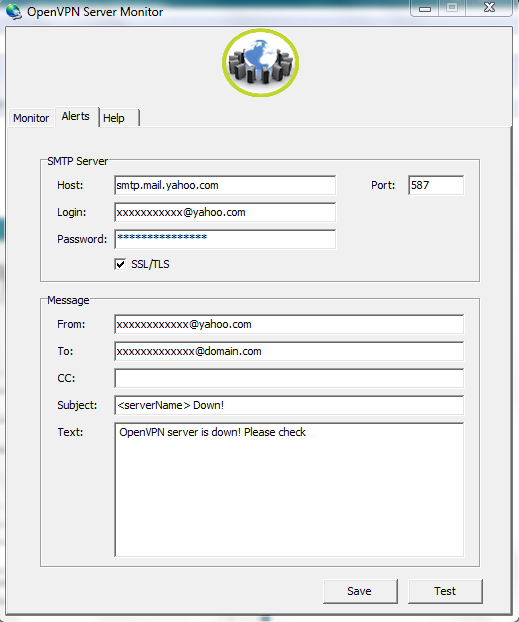Viewport: 519px width, 622px height.
Task: Uncheck the SSL/TLS checkbox
Action: [x=120, y=264]
